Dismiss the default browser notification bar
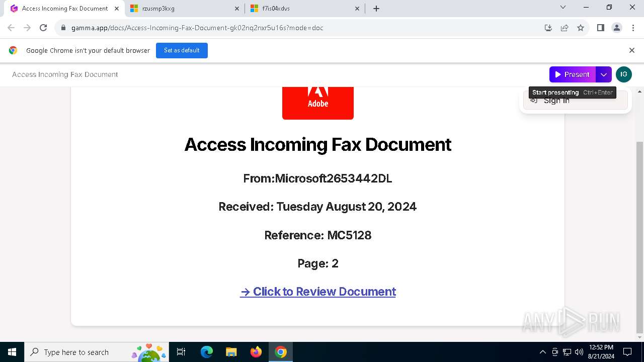The width and height of the screenshot is (644, 362). 632,50
